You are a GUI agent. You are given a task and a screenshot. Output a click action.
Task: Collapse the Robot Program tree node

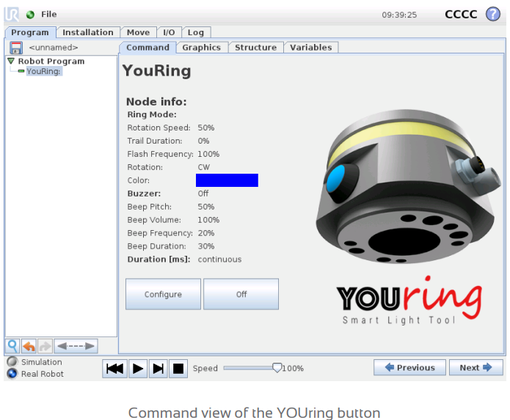pos(11,61)
